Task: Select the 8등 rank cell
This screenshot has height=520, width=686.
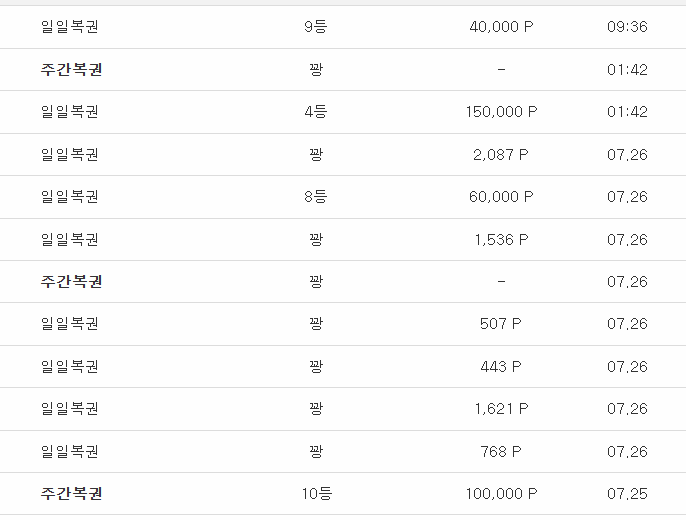Action: pyautogui.click(x=315, y=197)
